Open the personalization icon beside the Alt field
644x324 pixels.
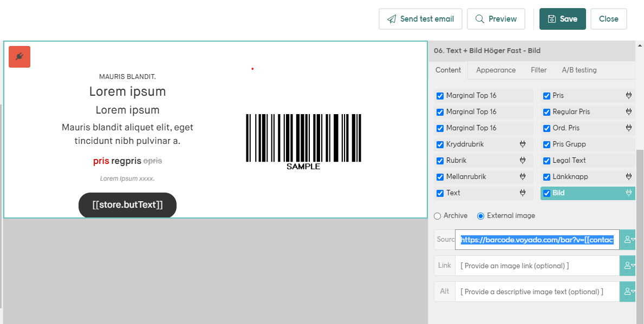coord(626,291)
